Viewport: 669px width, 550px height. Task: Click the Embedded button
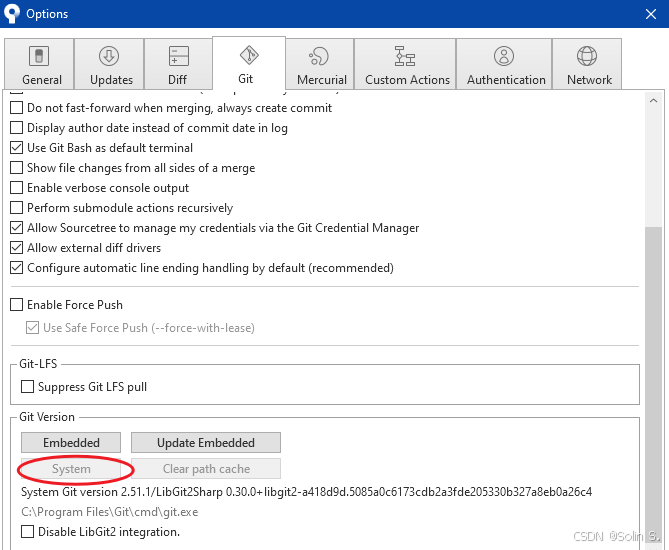(x=71, y=442)
